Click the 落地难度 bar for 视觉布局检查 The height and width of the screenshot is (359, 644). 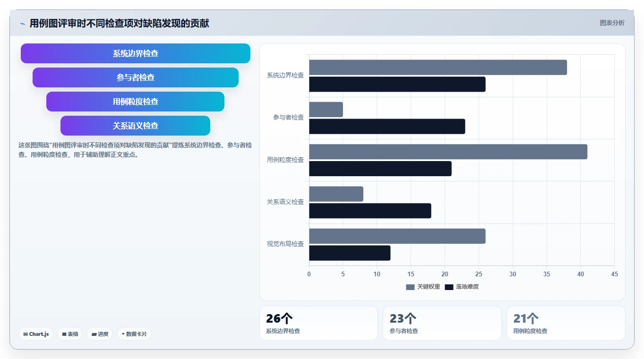[x=350, y=253]
